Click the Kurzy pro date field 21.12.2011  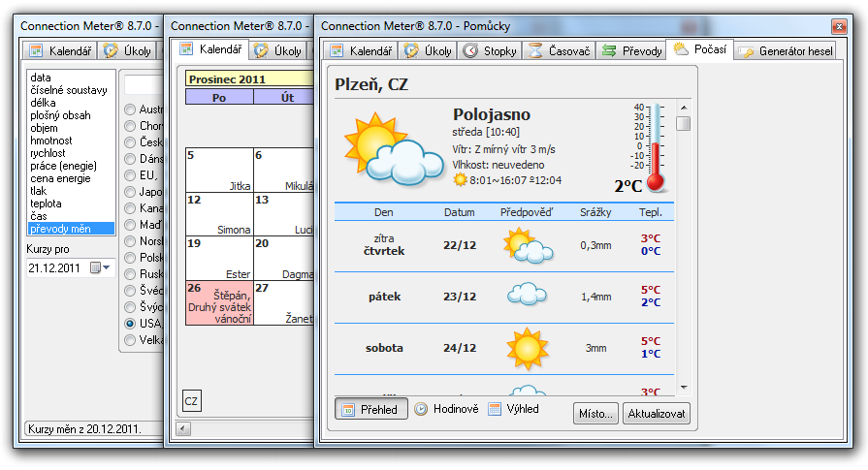(70, 267)
